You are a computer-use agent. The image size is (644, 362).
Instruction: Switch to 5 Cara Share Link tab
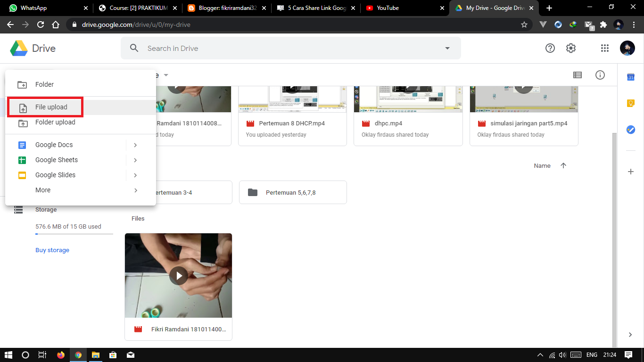pyautogui.click(x=315, y=8)
